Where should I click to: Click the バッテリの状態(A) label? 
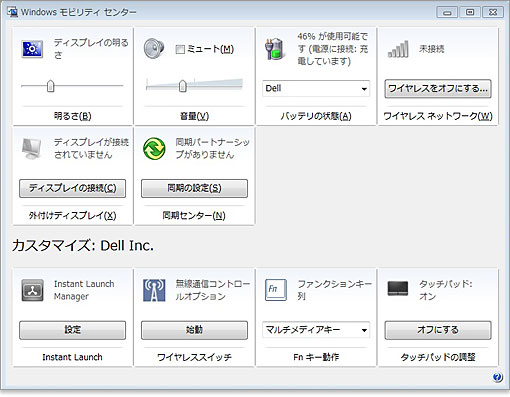(316, 116)
